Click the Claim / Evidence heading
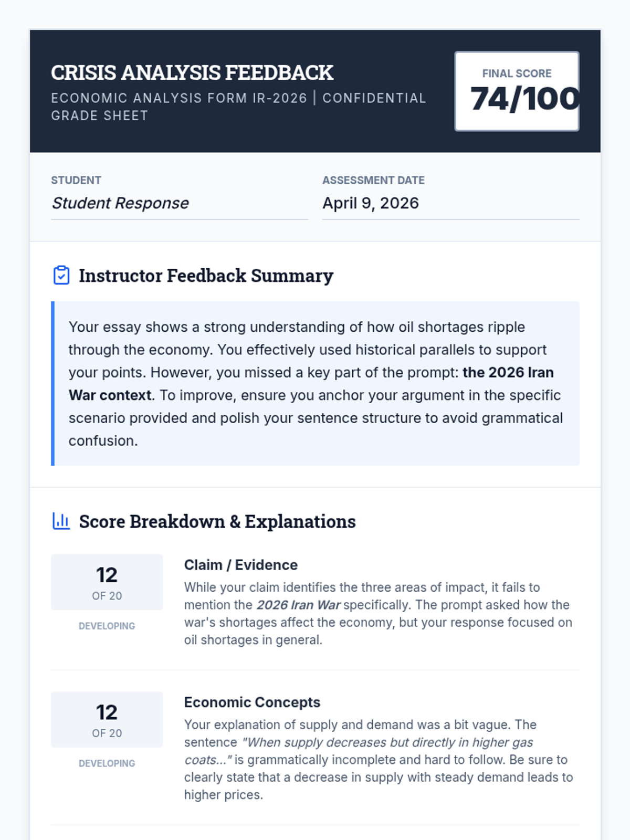Viewport: 630px width, 840px height. click(240, 565)
